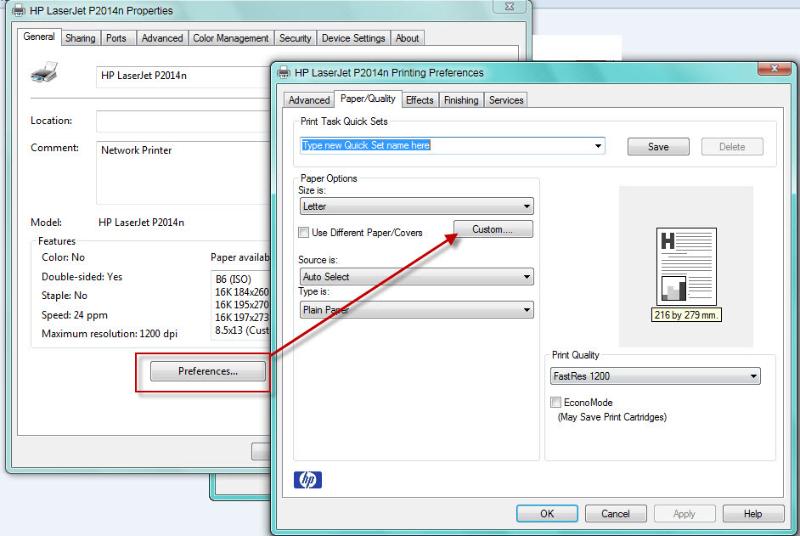Screen dimensions: 800x536
Task: Click the Delete quick set button
Action: click(x=732, y=147)
